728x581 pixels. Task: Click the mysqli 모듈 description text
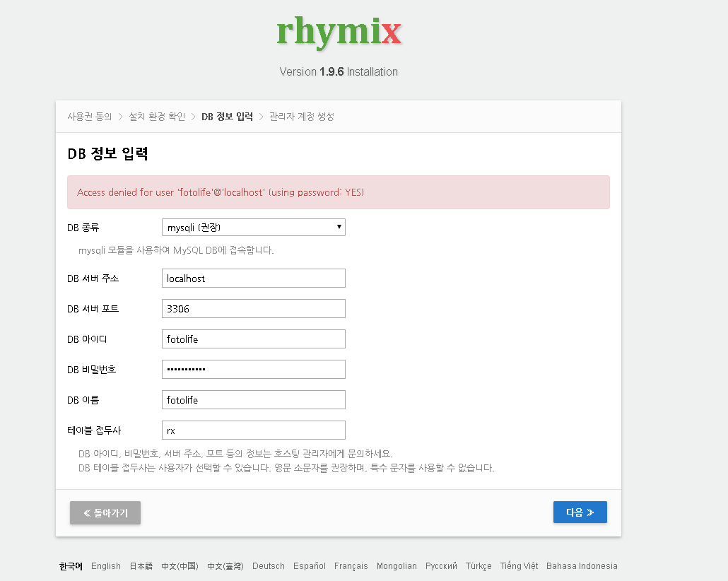(x=176, y=250)
